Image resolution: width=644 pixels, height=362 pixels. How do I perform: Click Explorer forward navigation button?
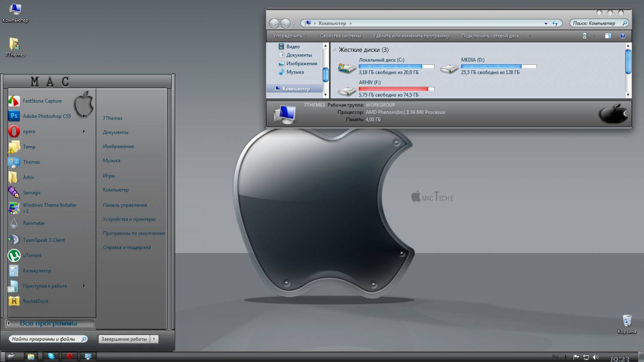(285, 23)
